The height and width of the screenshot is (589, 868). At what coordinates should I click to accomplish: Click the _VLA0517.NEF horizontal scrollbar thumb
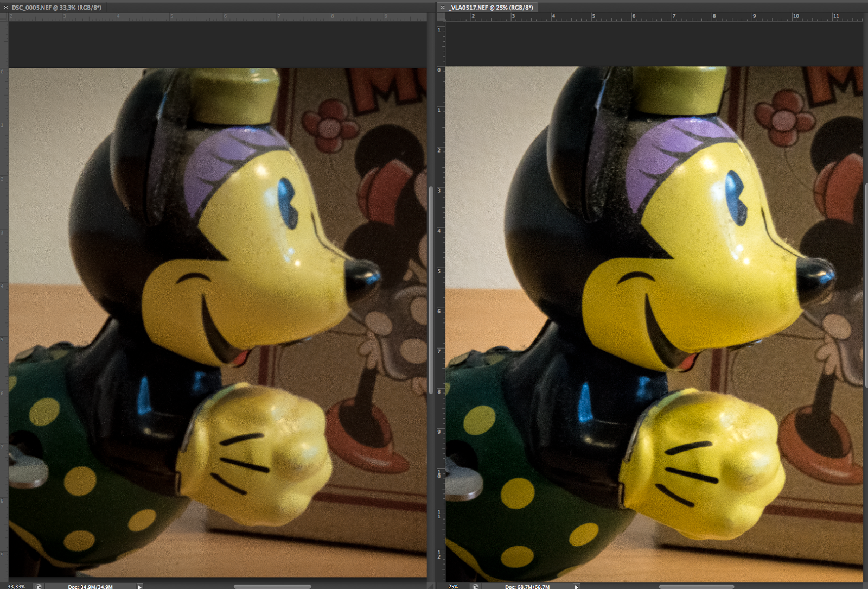(697, 586)
